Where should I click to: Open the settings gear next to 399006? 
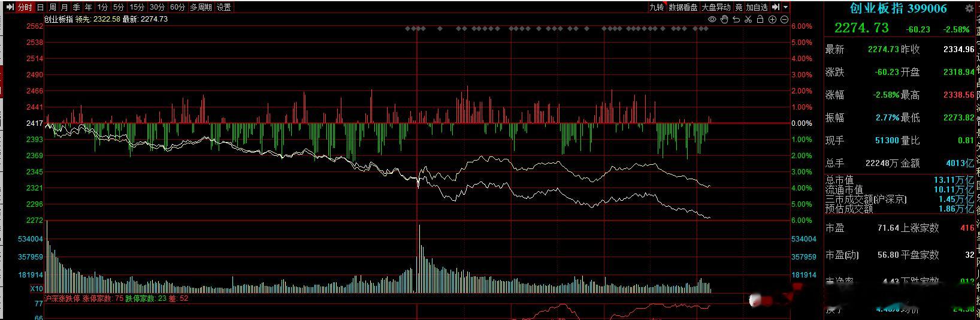click(969, 8)
